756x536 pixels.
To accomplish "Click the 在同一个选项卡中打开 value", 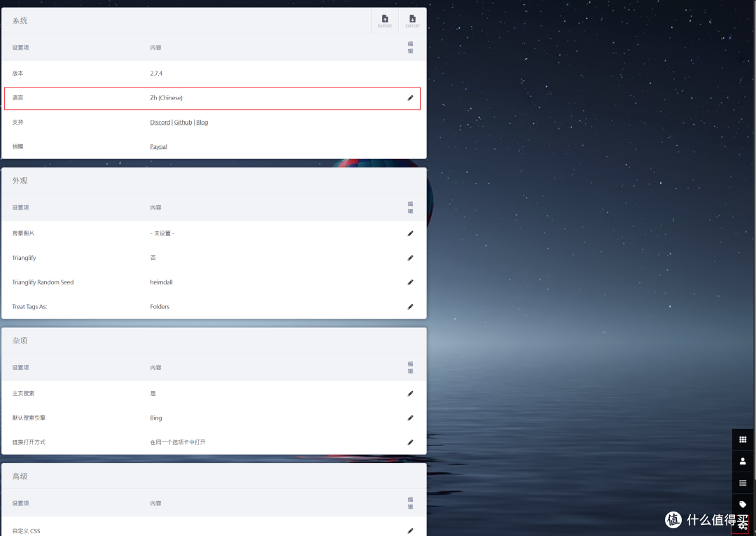I will pos(178,442).
